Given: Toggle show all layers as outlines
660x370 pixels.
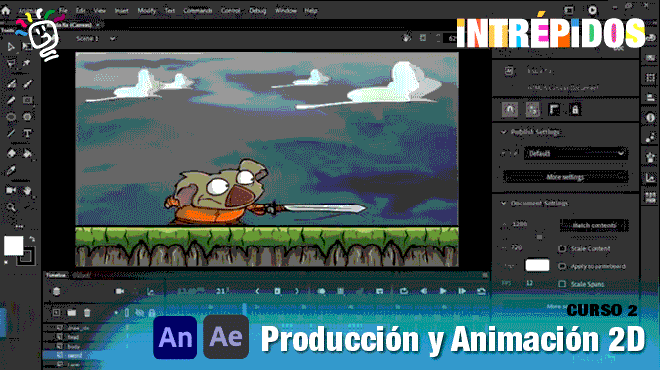Looking at the screenshot, I should (127, 313).
